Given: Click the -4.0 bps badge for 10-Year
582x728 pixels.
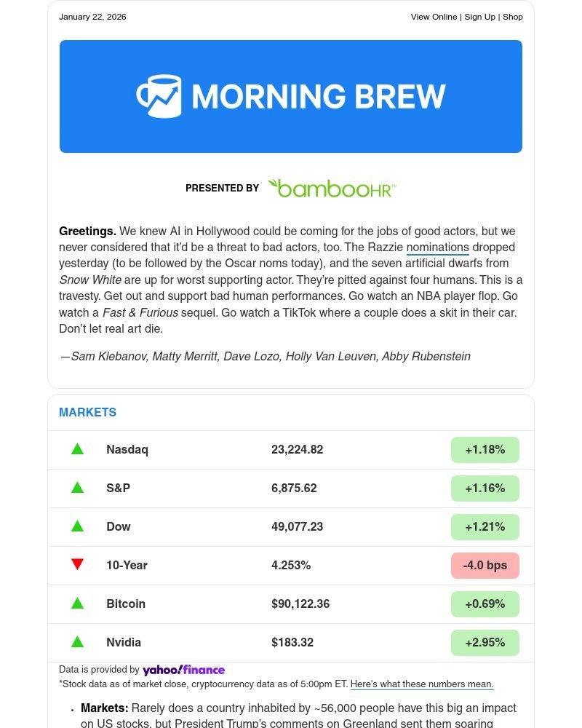Looking at the screenshot, I should (485, 565).
